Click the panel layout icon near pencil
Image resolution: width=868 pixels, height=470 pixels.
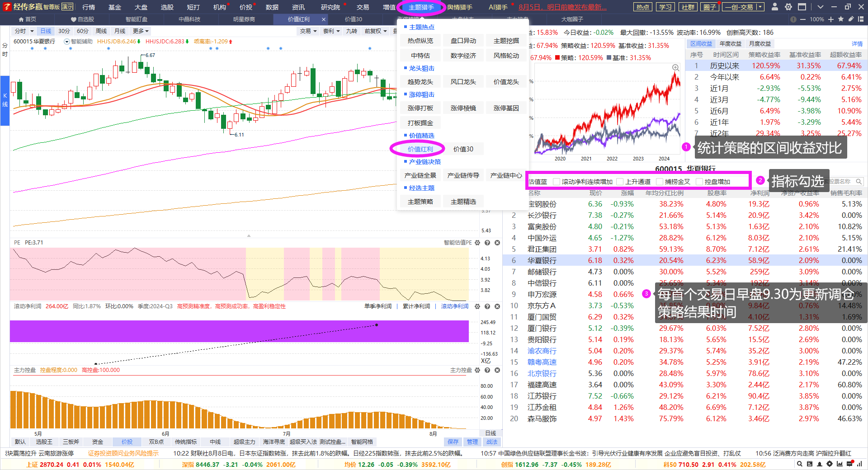pos(861,19)
